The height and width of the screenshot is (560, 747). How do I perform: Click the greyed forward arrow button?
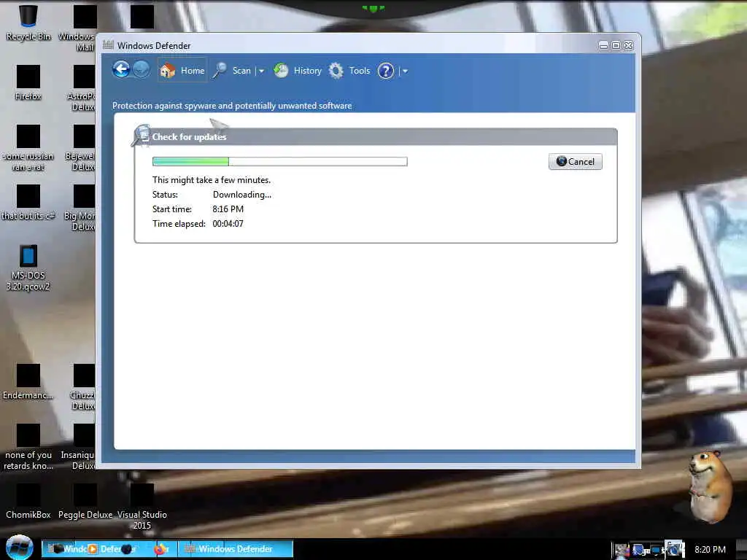(x=141, y=70)
